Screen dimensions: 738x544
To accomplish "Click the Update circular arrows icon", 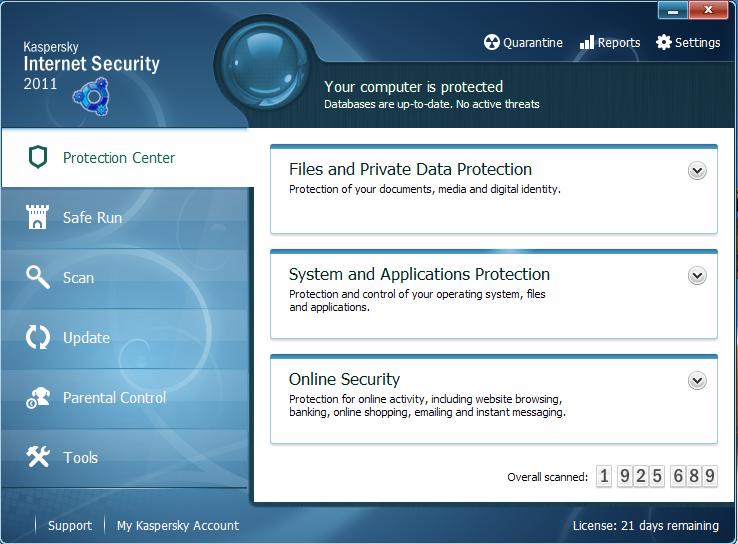I will point(38,337).
